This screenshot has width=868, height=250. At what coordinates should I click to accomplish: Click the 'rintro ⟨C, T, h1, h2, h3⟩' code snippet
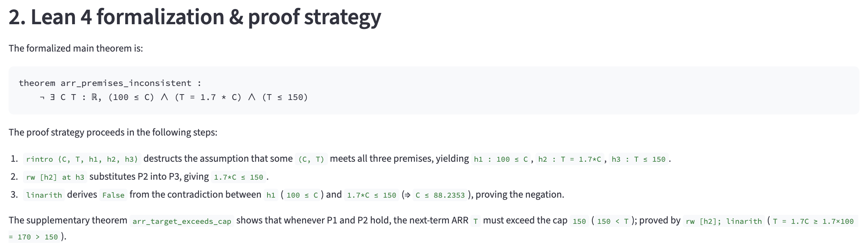tap(82, 159)
